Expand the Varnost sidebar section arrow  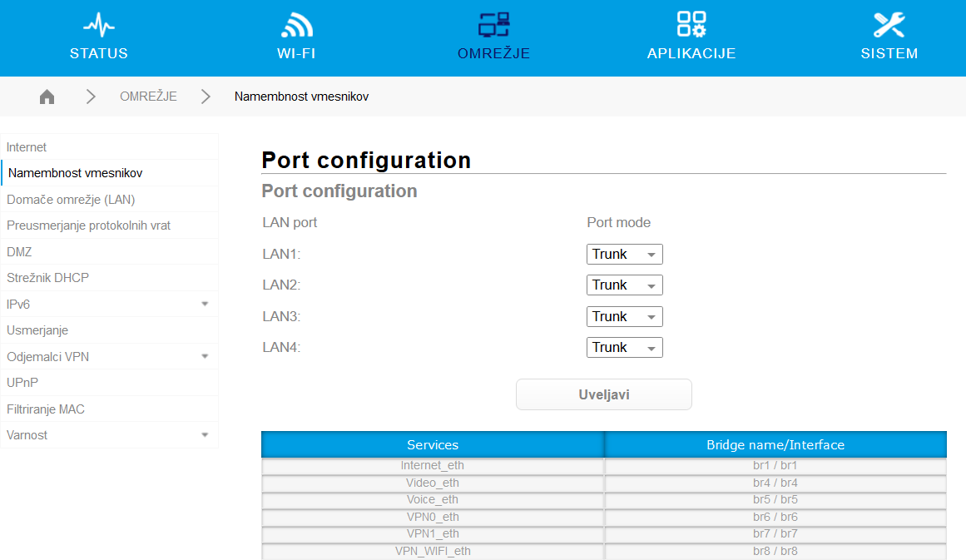[x=205, y=435]
